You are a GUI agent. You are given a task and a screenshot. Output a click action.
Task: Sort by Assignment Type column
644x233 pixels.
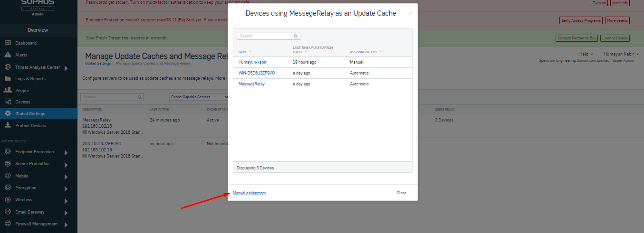[x=366, y=52]
